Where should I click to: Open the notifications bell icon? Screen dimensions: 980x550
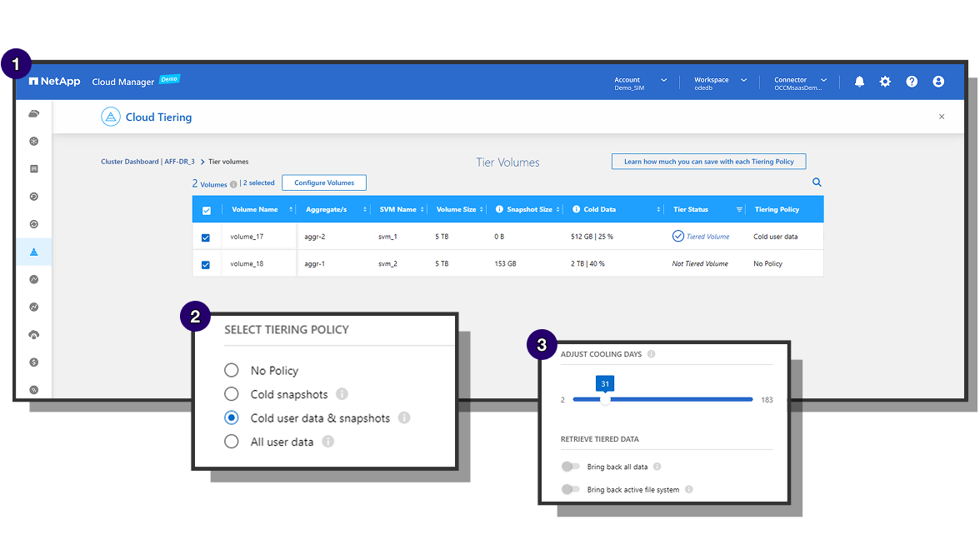point(859,82)
